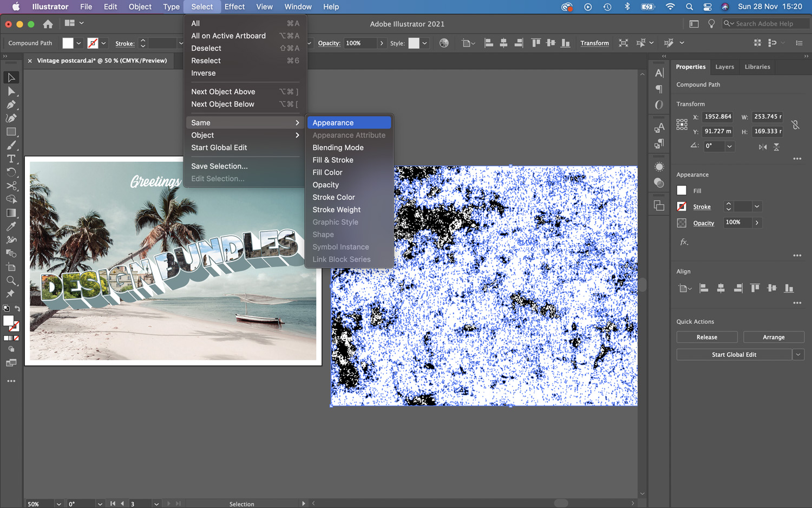Screen dimensions: 812x508
Task: Select the Eyedropper tool
Action: tap(11, 226)
